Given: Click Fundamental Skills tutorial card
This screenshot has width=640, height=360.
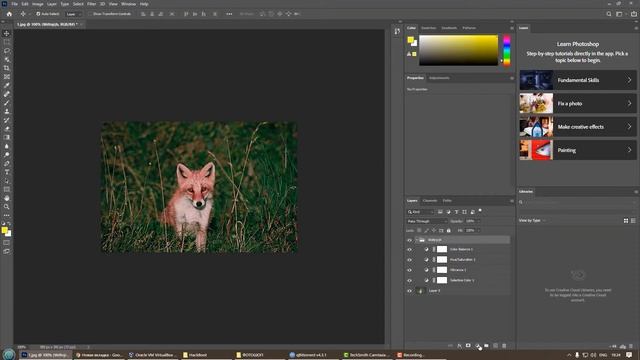Looking at the screenshot, I should [x=578, y=80].
